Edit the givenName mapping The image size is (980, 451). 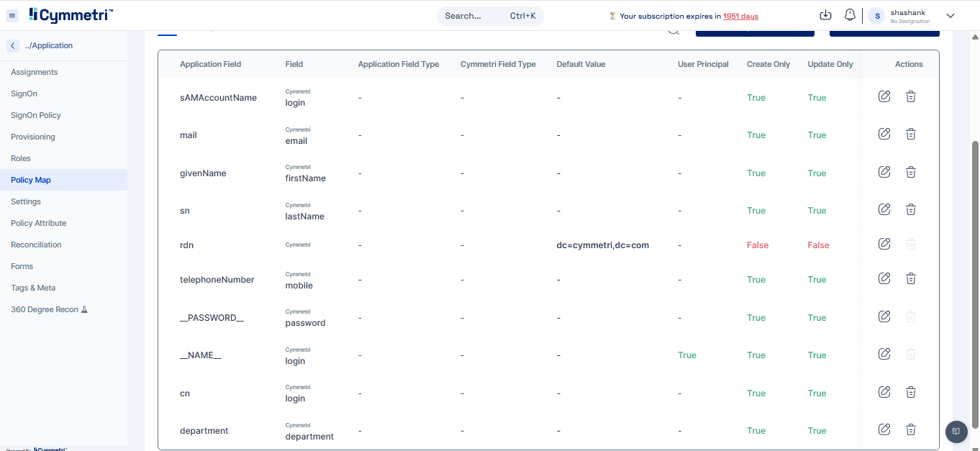tap(884, 172)
